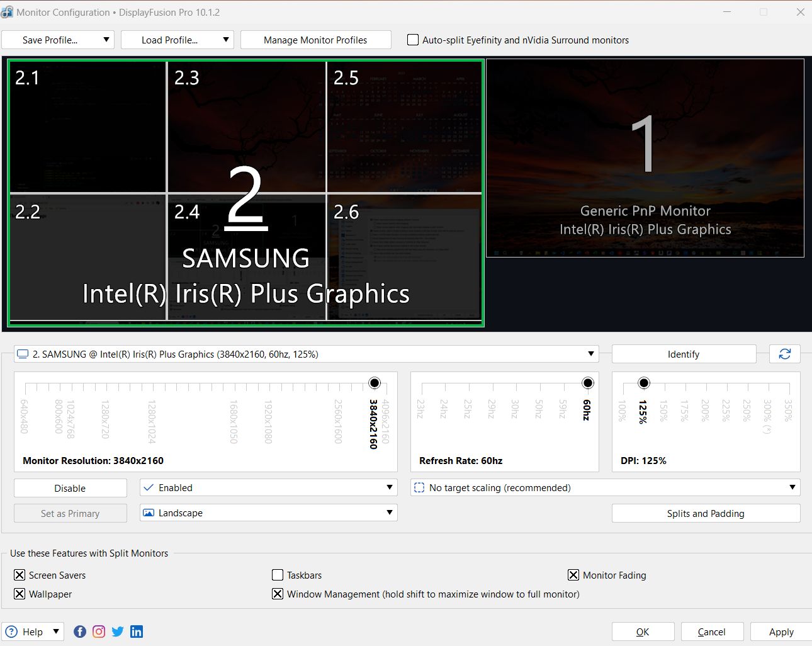Expand the Save Profile dropdown arrow
812x646 pixels.
[x=106, y=40]
